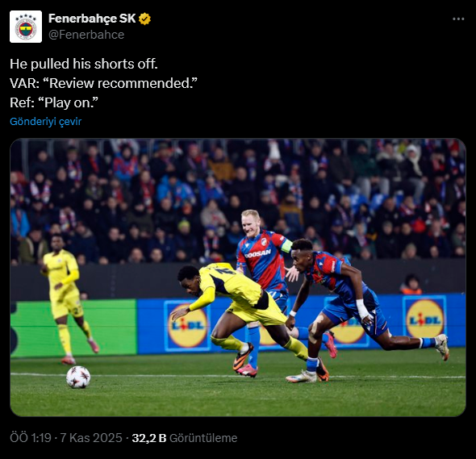The width and height of the screenshot is (476, 459).
Task: Open the @Fenerbahce handle link
Action: pos(86,35)
